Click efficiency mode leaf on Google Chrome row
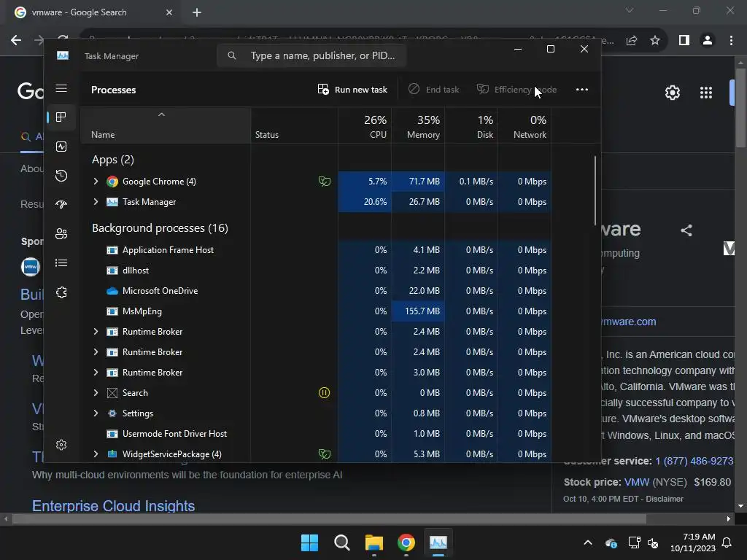 pyautogui.click(x=325, y=181)
